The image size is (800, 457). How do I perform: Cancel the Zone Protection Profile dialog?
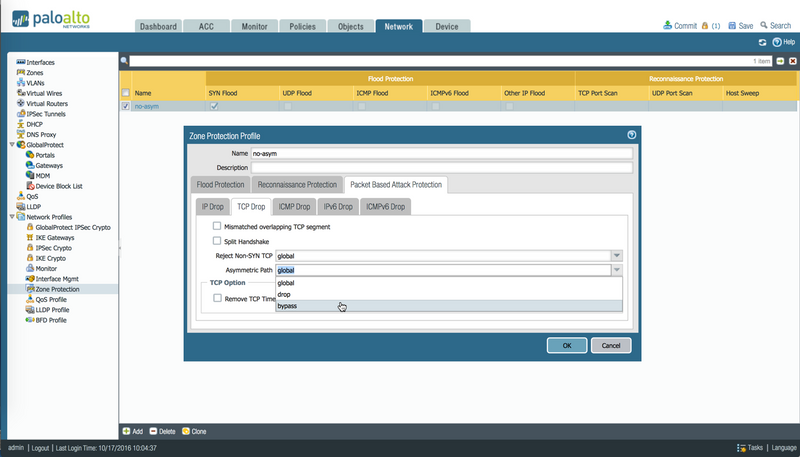611,345
